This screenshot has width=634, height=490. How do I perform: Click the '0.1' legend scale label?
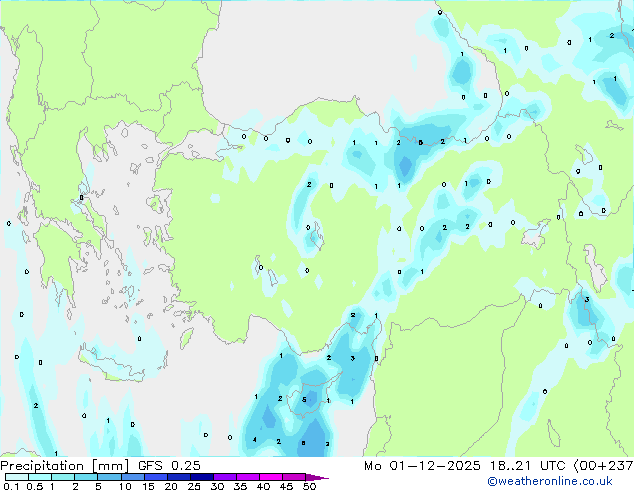click(x=11, y=486)
